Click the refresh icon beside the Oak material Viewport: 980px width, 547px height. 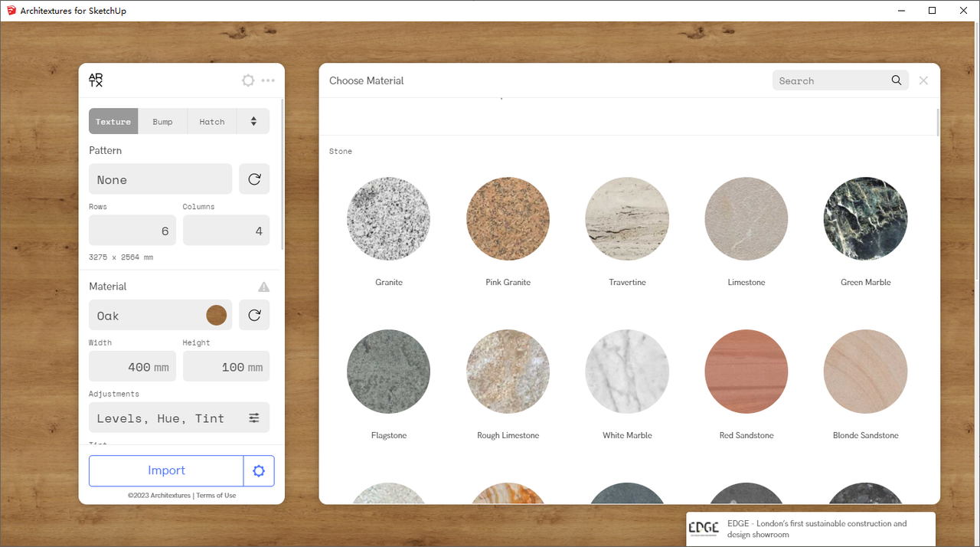point(254,315)
